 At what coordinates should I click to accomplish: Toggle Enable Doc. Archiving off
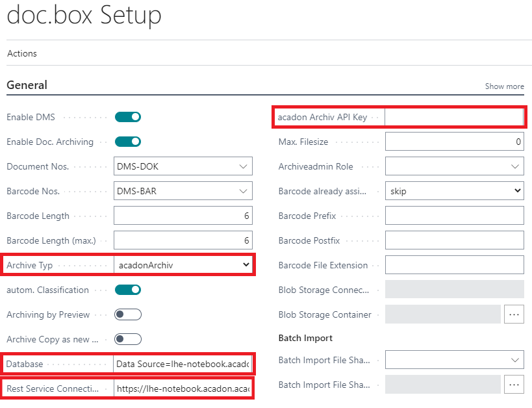pyautogui.click(x=127, y=142)
